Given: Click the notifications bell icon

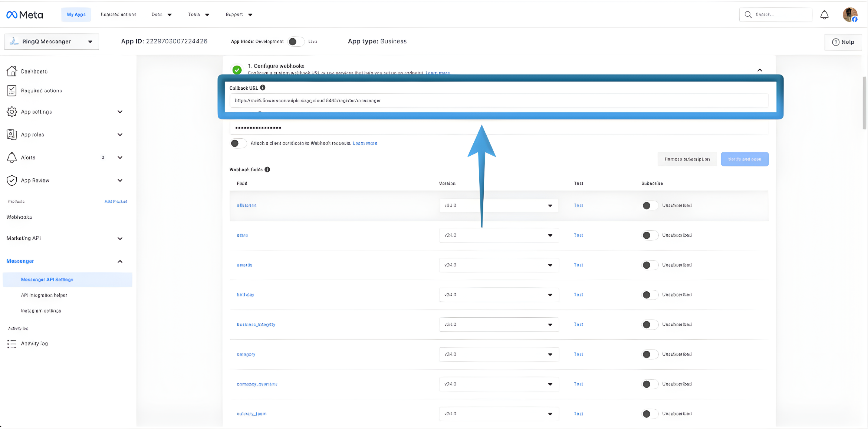Looking at the screenshot, I should pos(824,14).
